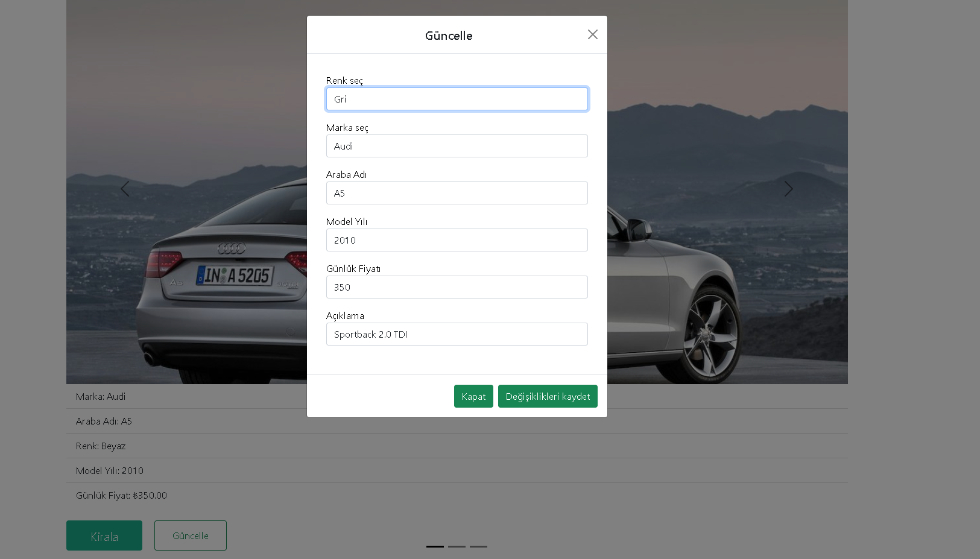
Task: Select the second carousel indicator
Action: point(457,546)
